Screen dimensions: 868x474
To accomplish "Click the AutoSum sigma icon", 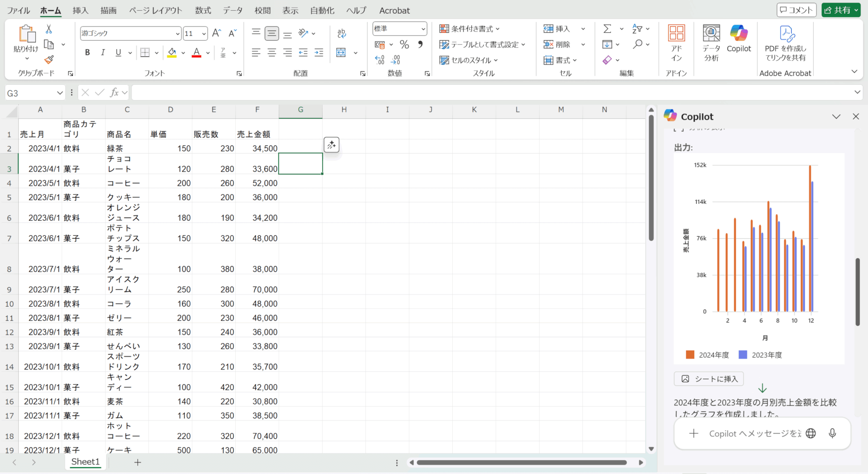I will [607, 28].
